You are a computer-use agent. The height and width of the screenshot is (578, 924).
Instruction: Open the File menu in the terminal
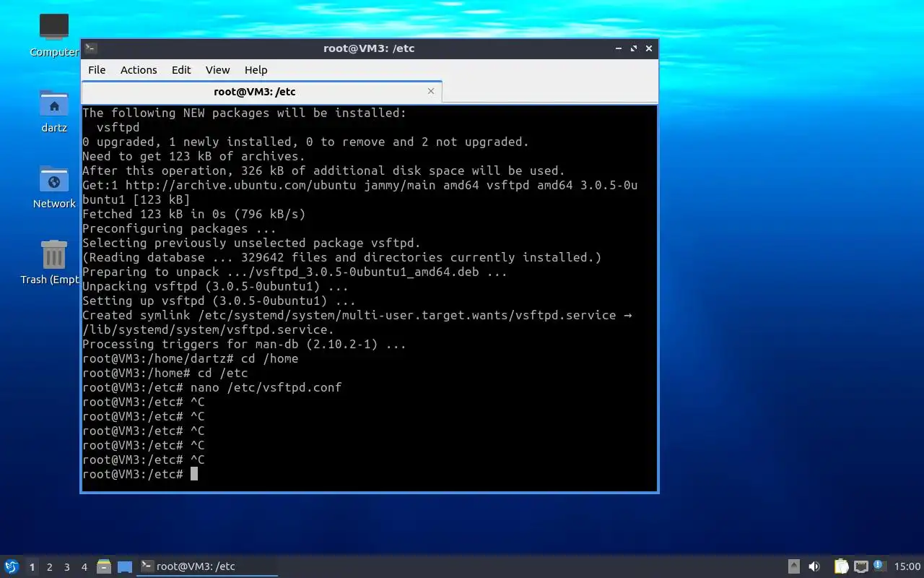click(x=97, y=70)
